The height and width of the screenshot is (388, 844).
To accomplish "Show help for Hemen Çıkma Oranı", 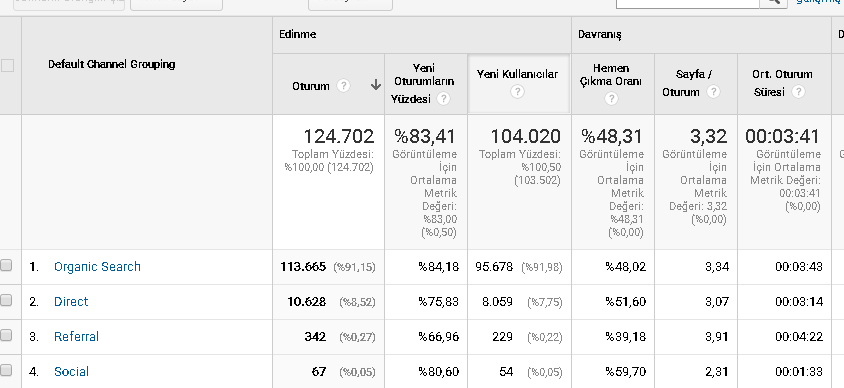I will [x=611, y=99].
